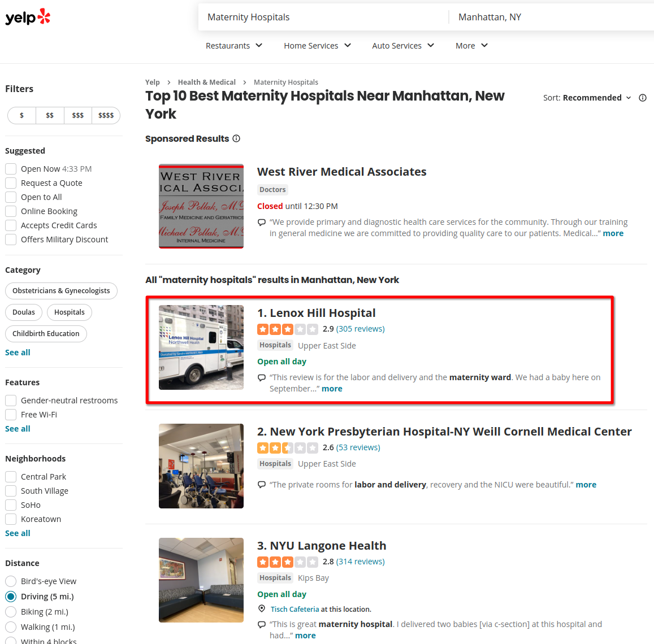The height and width of the screenshot is (644, 654).
Task: Click the info icon beside Sort
Action: point(643,98)
